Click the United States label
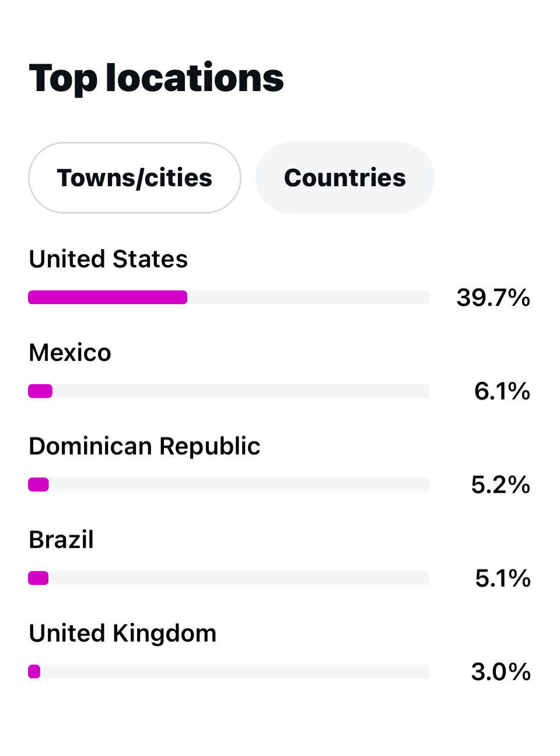The image size is (560, 756). [108, 259]
